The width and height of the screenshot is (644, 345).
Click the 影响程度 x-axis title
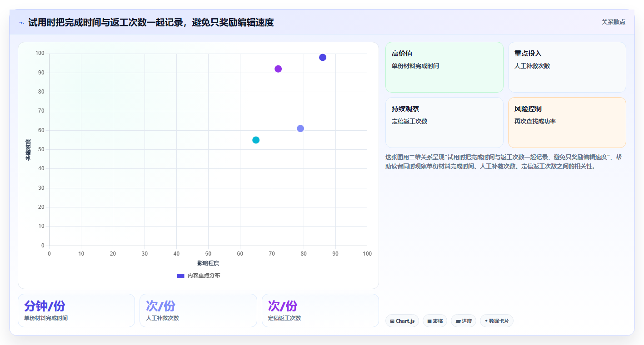(208, 263)
